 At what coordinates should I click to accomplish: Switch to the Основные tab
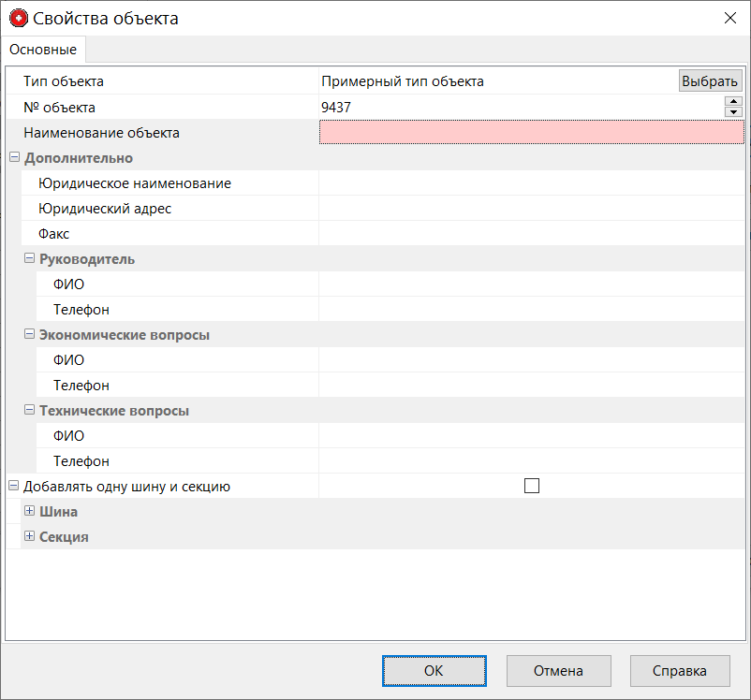tap(43, 50)
